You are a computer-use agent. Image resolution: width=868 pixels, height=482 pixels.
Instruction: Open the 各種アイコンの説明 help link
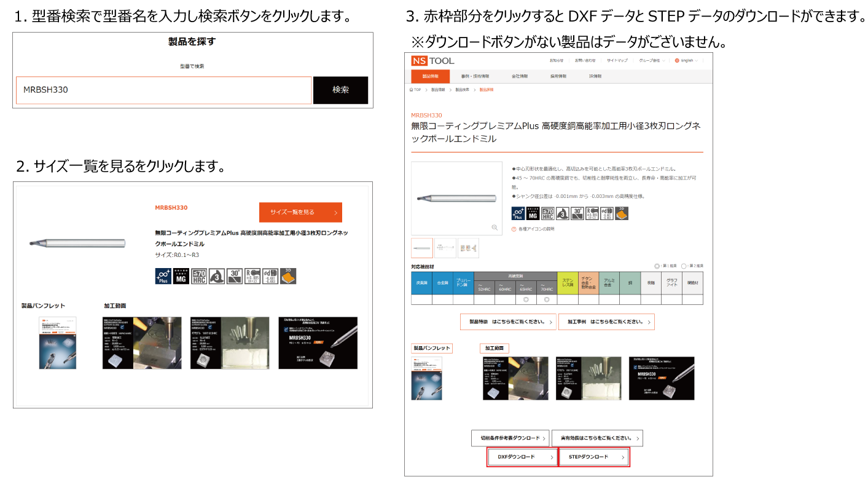tap(533, 229)
